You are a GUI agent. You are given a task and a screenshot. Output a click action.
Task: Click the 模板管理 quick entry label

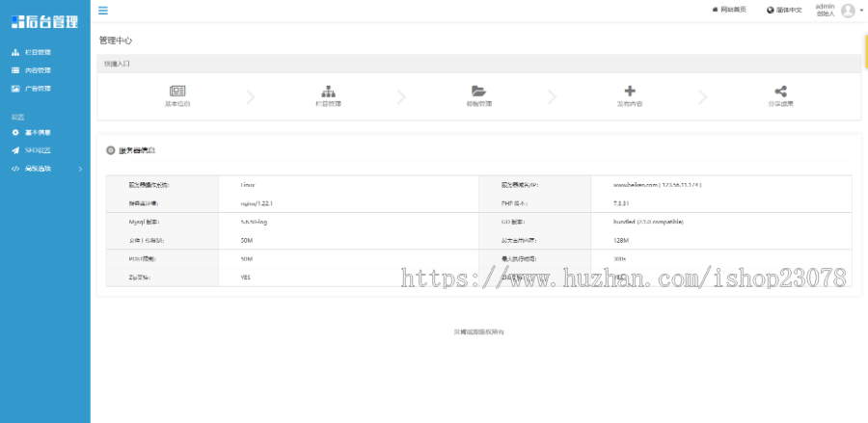[478, 104]
